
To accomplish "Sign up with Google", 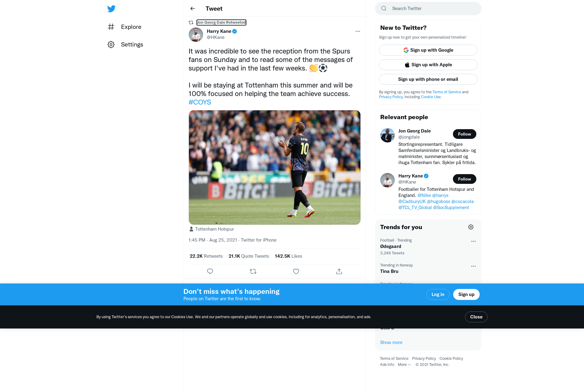I will click(428, 50).
